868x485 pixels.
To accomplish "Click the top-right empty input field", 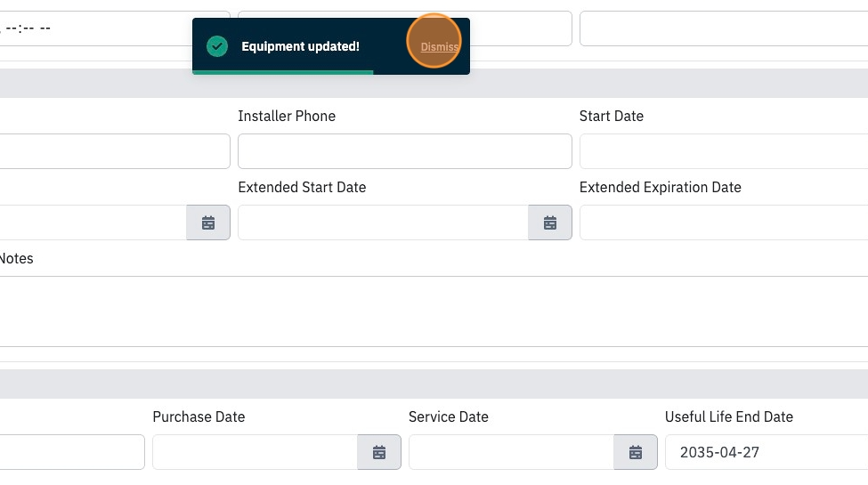I will (x=724, y=28).
